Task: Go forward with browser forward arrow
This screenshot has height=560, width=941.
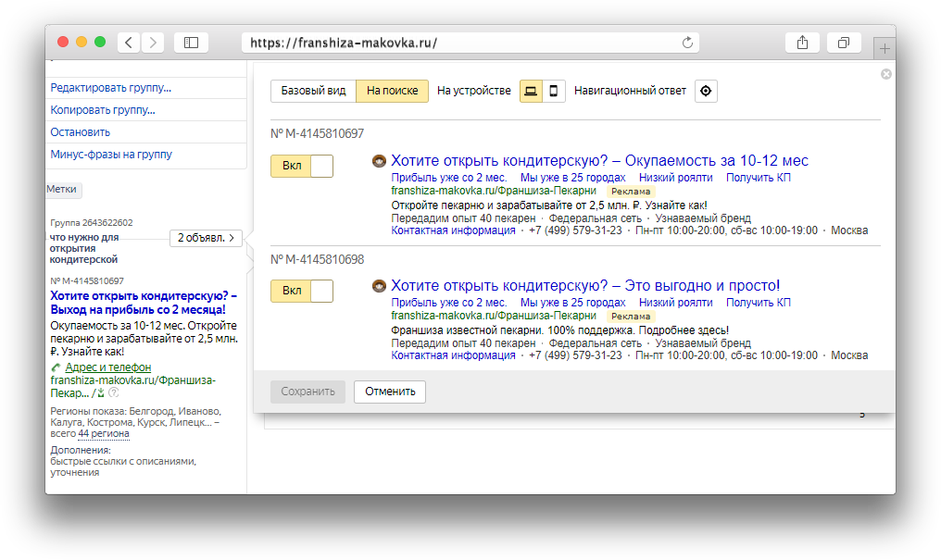Action: pyautogui.click(x=153, y=43)
